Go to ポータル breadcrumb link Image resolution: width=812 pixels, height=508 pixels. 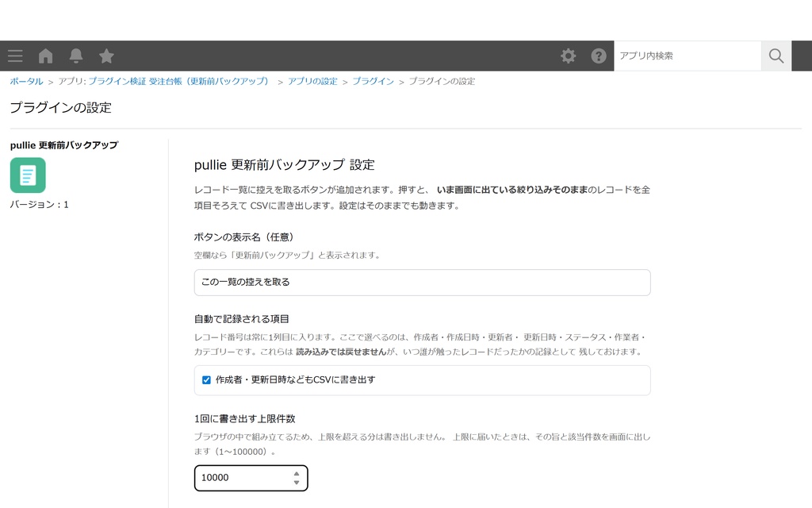pos(26,82)
